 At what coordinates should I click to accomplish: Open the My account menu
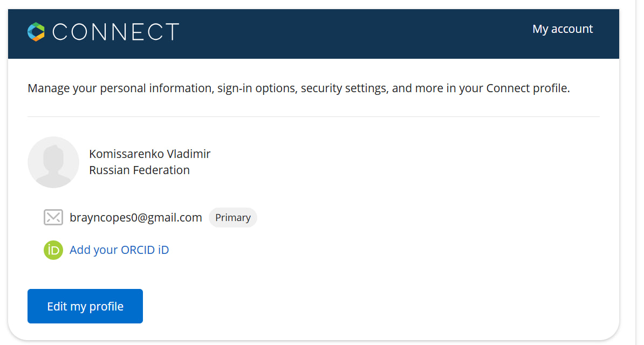click(x=562, y=29)
